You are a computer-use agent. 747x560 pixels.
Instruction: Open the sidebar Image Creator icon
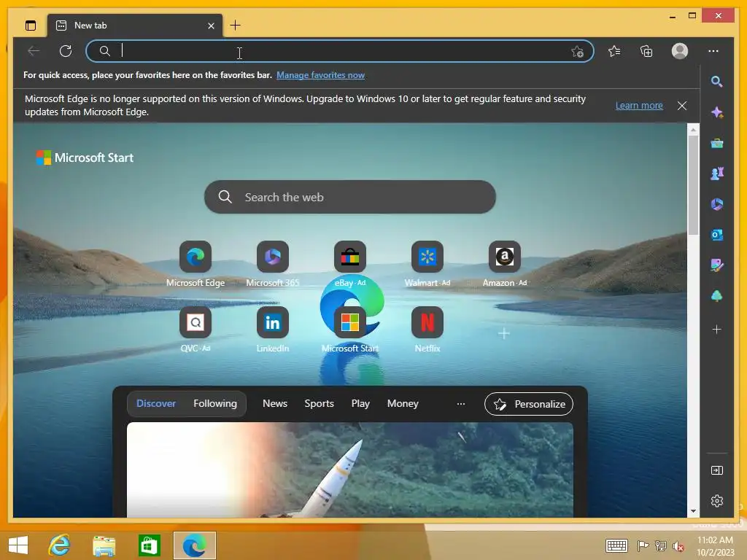(717, 265)
